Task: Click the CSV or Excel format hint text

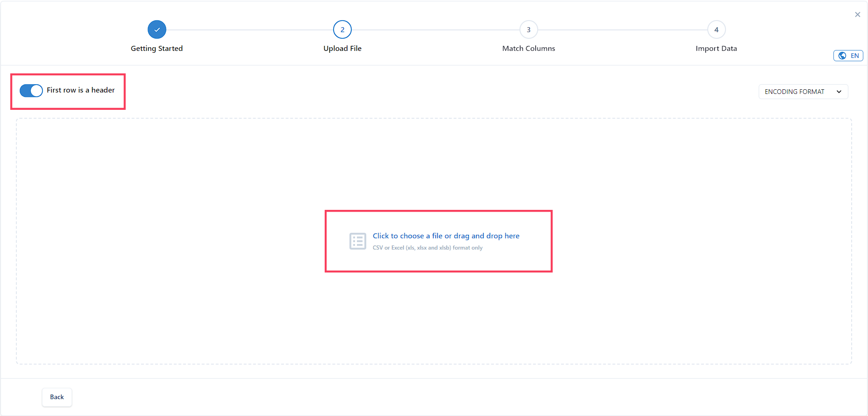Action: (427, 248)
